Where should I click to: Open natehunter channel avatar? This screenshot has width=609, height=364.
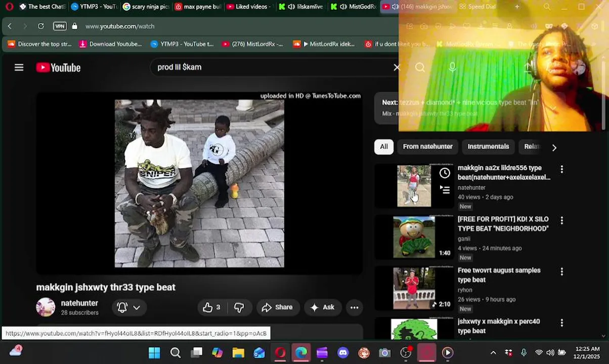click(x=46, y=307)
